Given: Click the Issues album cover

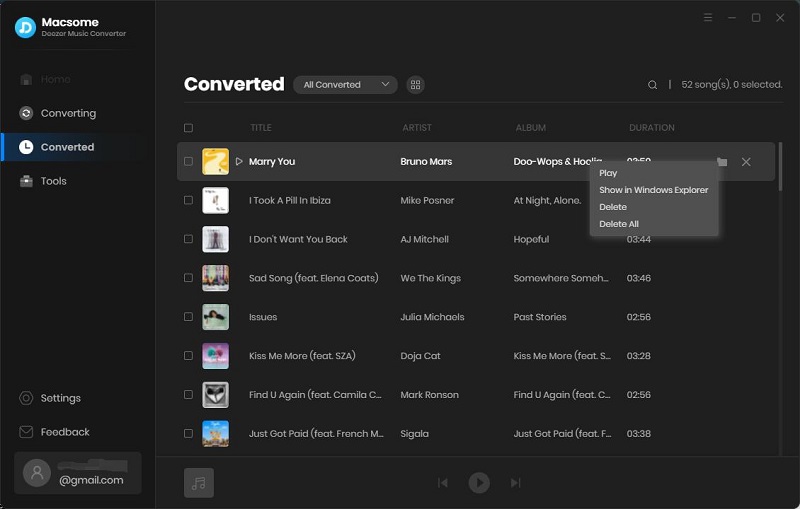Looking at the screenshot, I should 215,317.
